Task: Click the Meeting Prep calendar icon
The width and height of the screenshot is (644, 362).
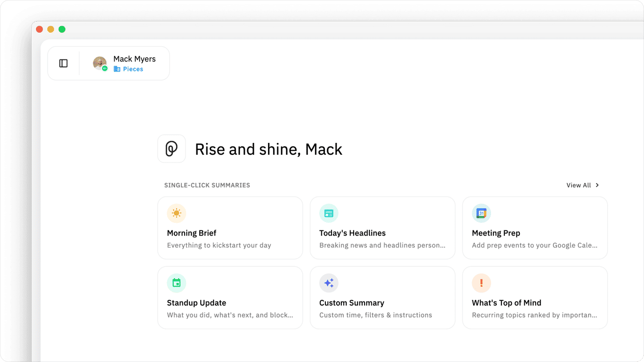Action: 482,213
